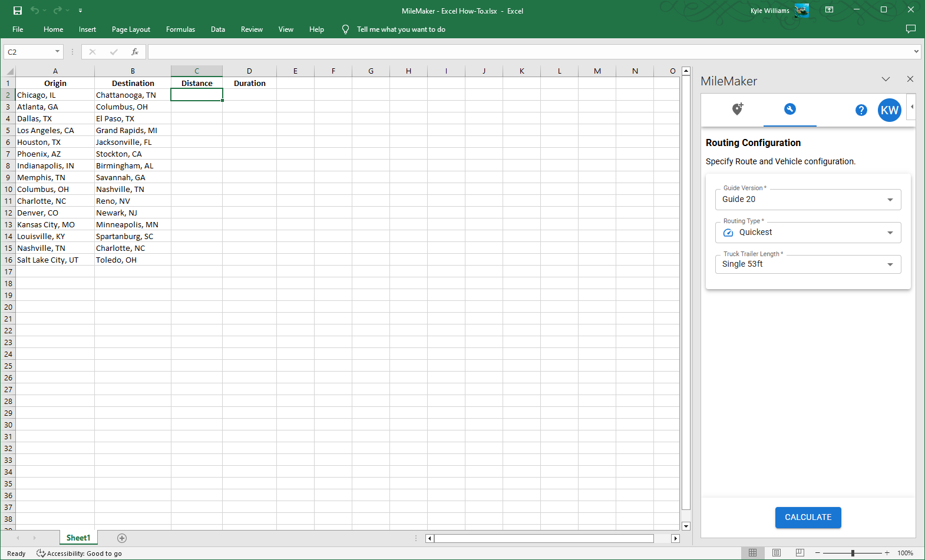This screenshot has width=925, height=560.
Task: Open the Name Box dropdown arrow
Action: (x=57, y=52)
